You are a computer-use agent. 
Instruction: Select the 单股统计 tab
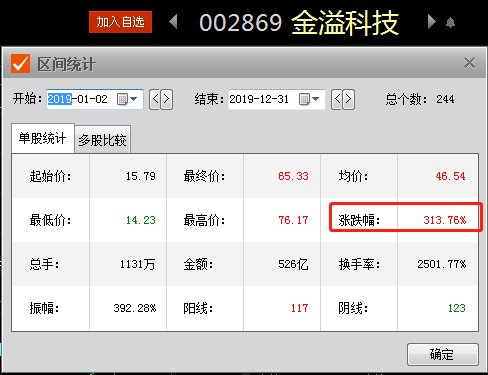(43, 138)
